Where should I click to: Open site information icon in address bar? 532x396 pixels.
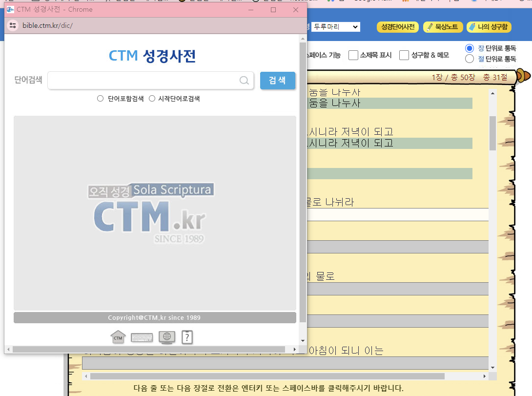tap(13, 25)
